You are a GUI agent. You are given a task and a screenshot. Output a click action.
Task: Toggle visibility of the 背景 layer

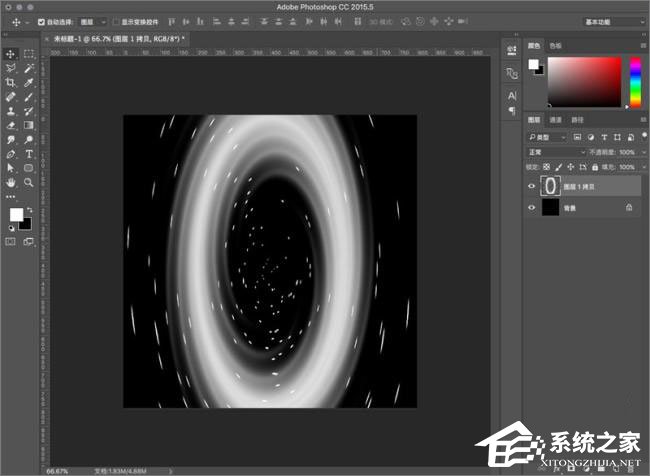click(531, 207)
